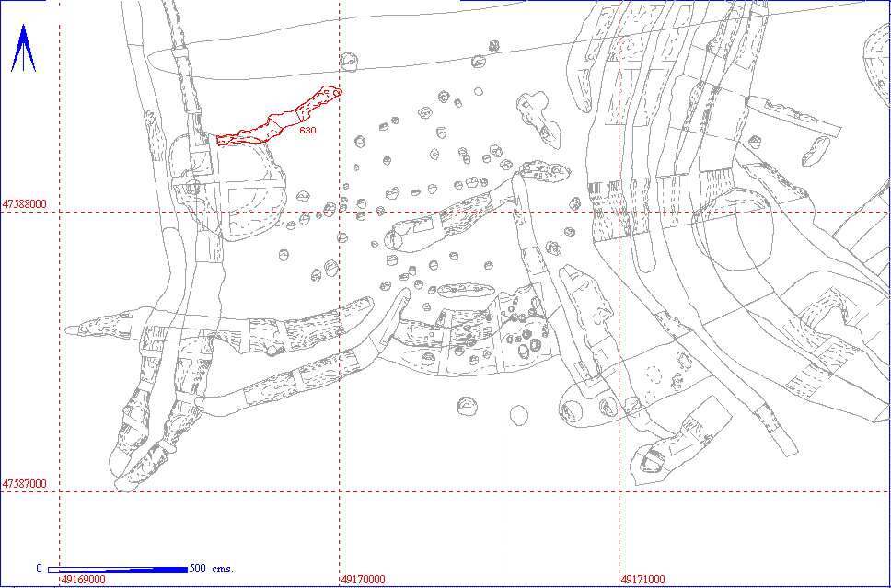This screenshot has height=588, width=891.
Task: Click the red feature label 630
Action: [x=307, y=130]
